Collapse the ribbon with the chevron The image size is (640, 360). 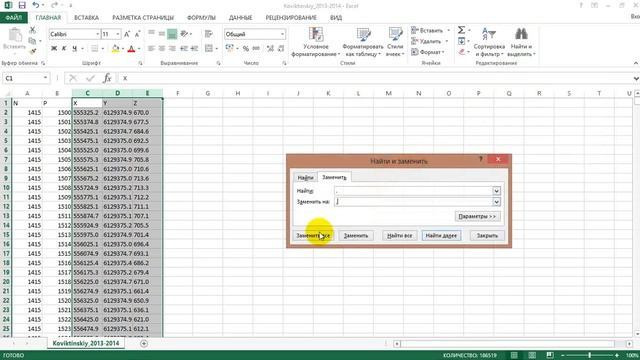(636, 63)
